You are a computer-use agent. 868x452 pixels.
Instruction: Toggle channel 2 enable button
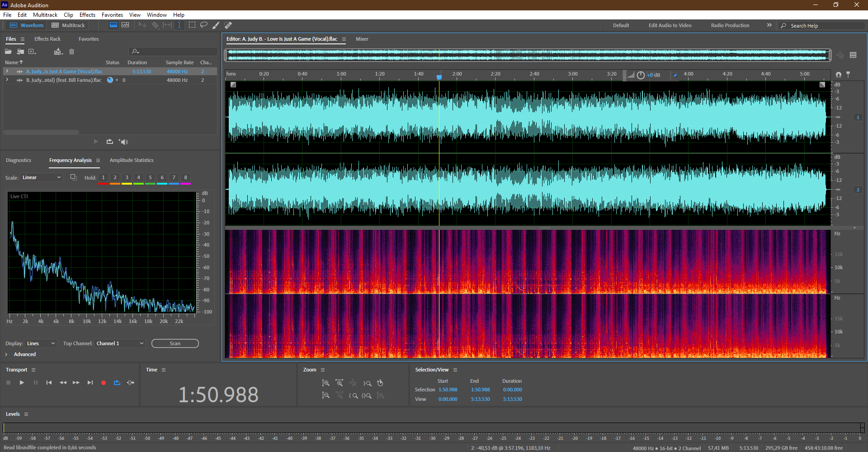[x=858, y=190]
